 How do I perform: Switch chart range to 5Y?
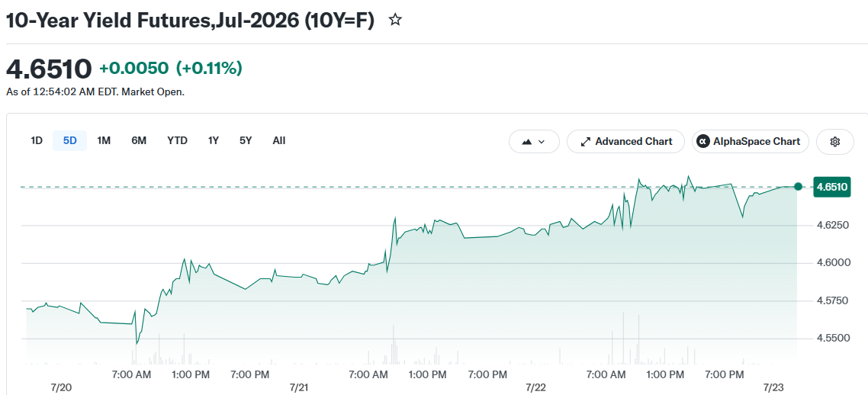click(x=246, y=140)
